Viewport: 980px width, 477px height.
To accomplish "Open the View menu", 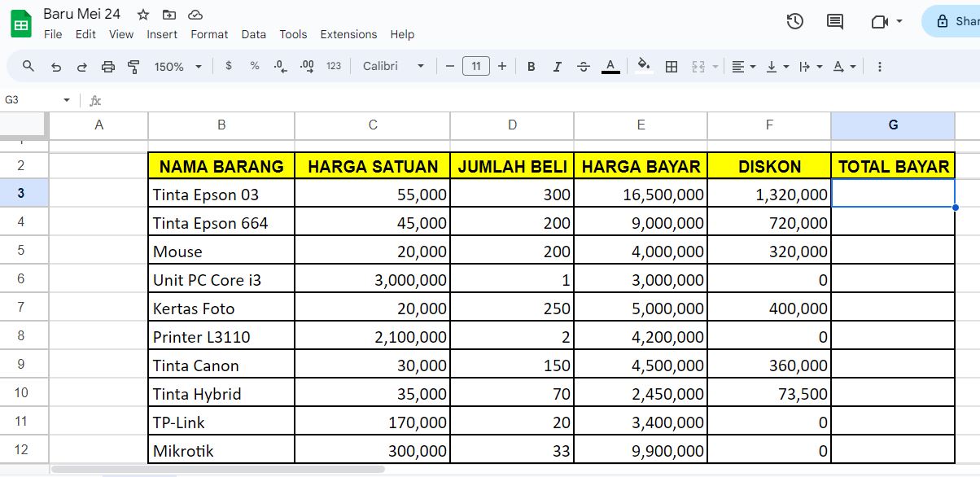I will click(x=121, y=34).
